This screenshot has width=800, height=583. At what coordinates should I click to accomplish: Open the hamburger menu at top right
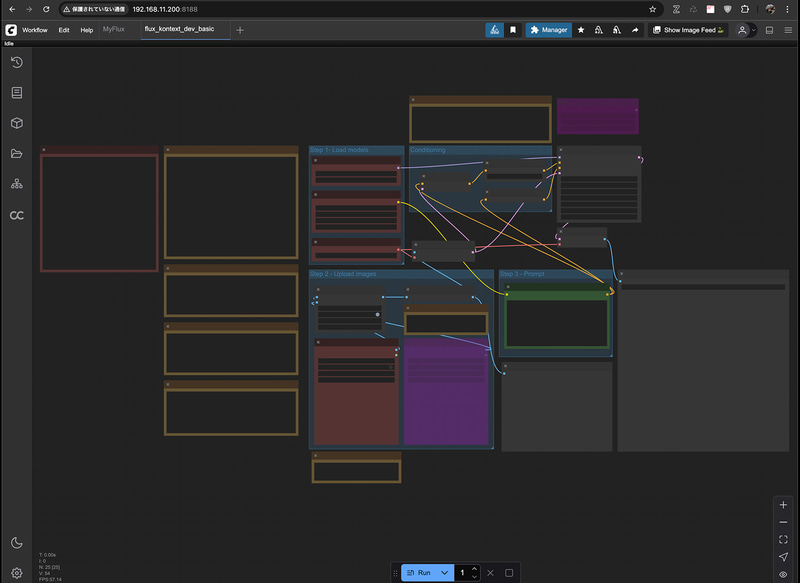(x=789, y=30)
